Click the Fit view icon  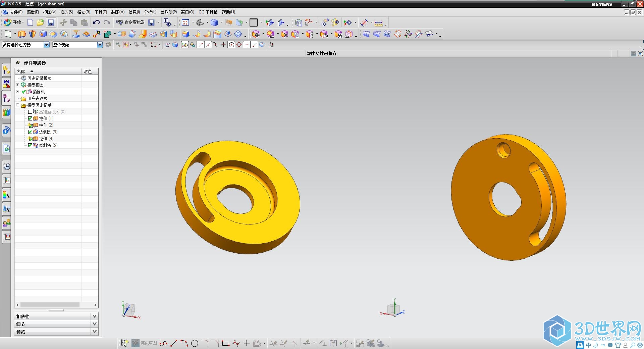[x=185, y=22]
